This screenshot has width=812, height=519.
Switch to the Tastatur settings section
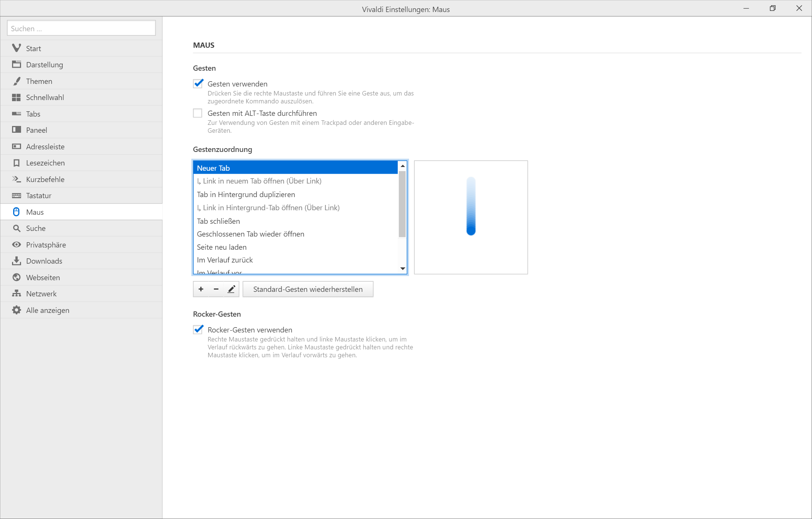[x=39, y=196]
